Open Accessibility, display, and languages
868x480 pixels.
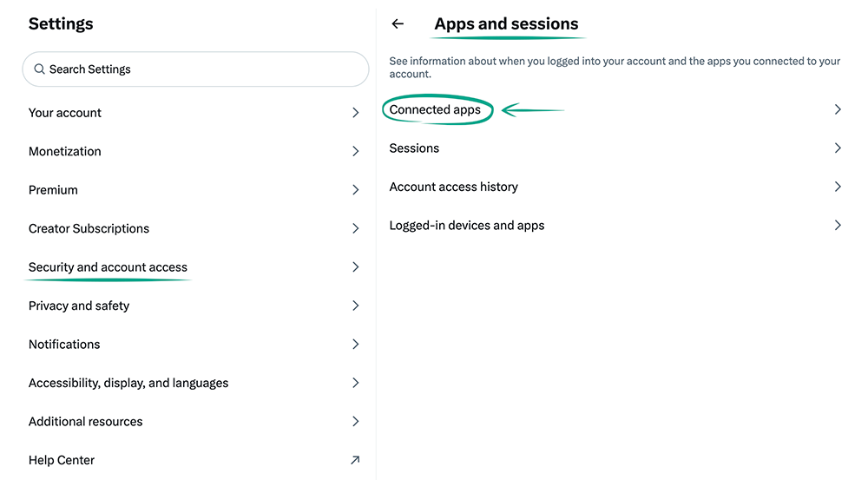128,383
